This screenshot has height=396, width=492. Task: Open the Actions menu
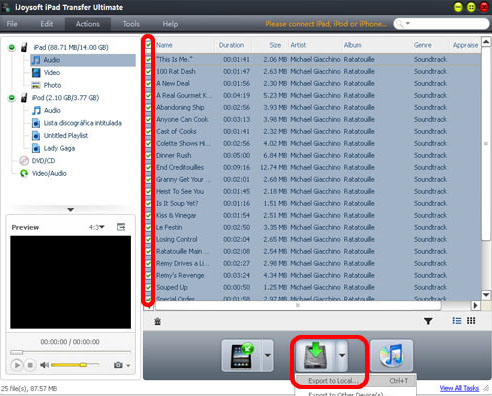88,24
